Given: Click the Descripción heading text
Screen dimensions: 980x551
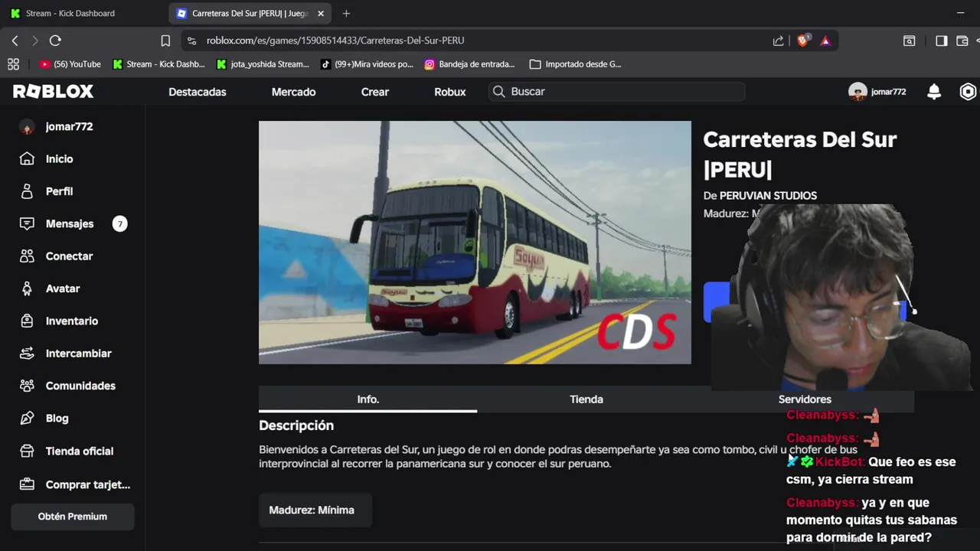Looking at the screenshot, I should pyautogui.click(x=296, y=425).
